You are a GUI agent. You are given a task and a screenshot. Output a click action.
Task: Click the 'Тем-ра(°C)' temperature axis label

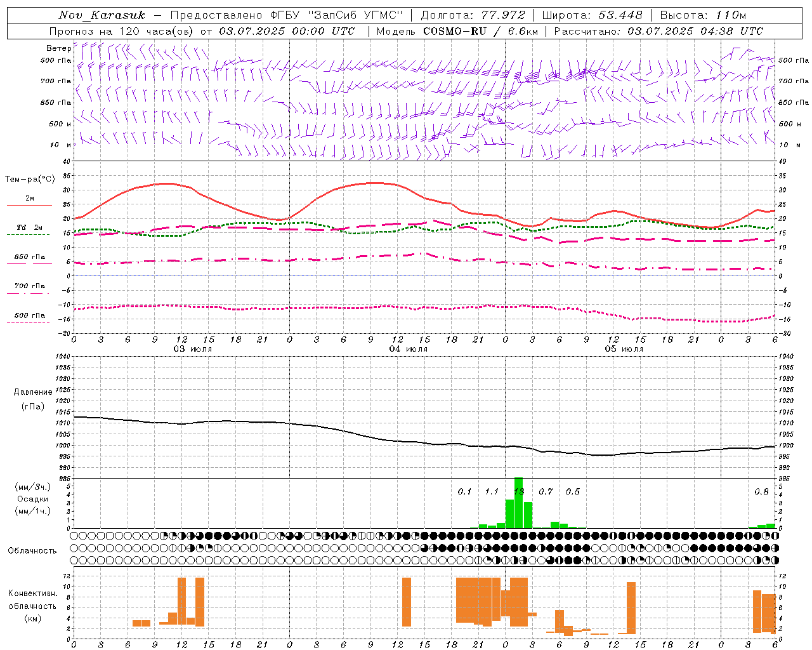(x=30, y=180)
